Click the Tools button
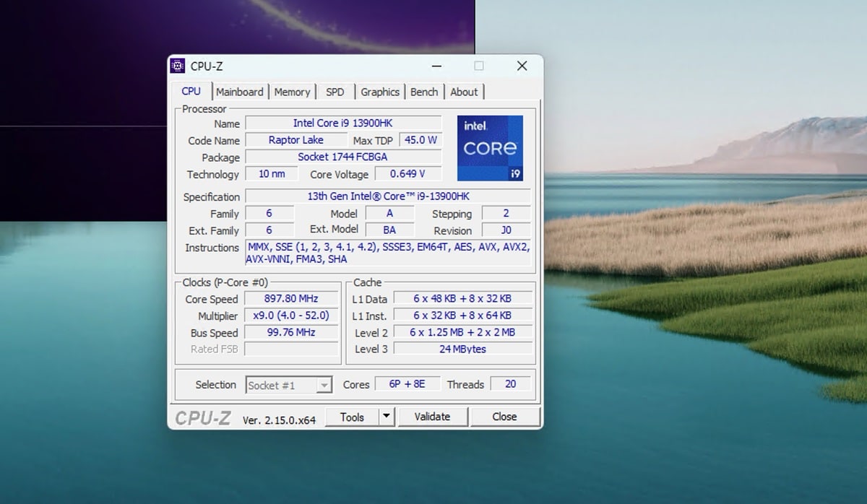Screen dimensions: 867x504 [x=352, y=417]
